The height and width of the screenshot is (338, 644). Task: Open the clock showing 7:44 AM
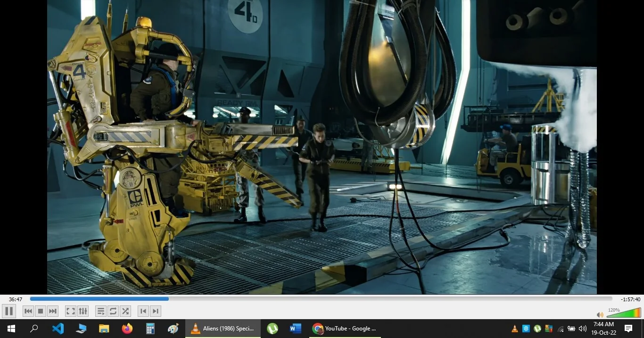pos(603,328)
